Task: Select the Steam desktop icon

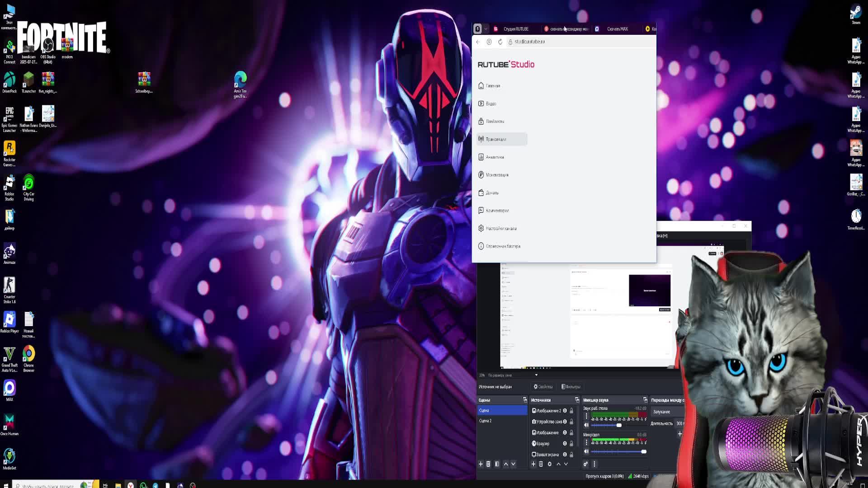Action: click(856, 14)
